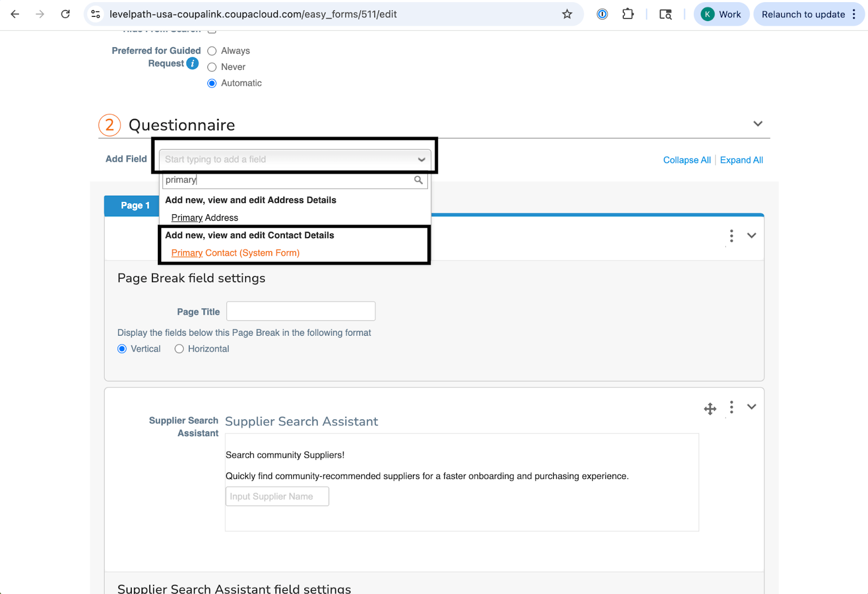Image resolution: width=868 pixels, height=594 pixels.
Task: Open the 1Password extension icon
Action: click(602, 14)
